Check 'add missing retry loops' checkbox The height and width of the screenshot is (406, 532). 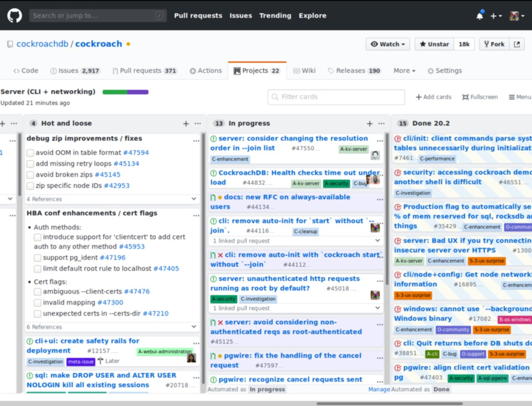point(30,164)
